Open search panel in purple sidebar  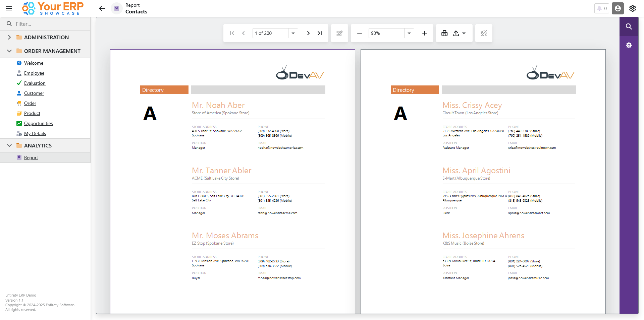(629, 26)
